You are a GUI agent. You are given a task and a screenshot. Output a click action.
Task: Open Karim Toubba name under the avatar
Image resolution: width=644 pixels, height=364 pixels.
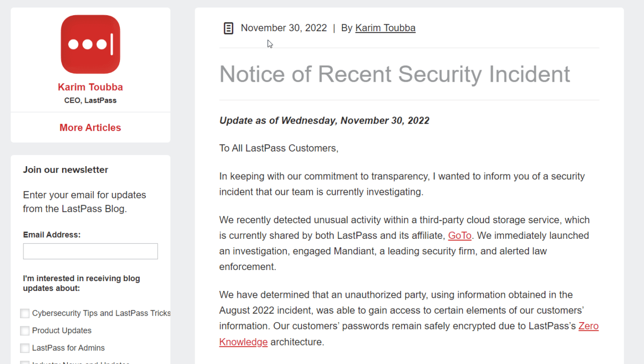click(x=90, y=87)
